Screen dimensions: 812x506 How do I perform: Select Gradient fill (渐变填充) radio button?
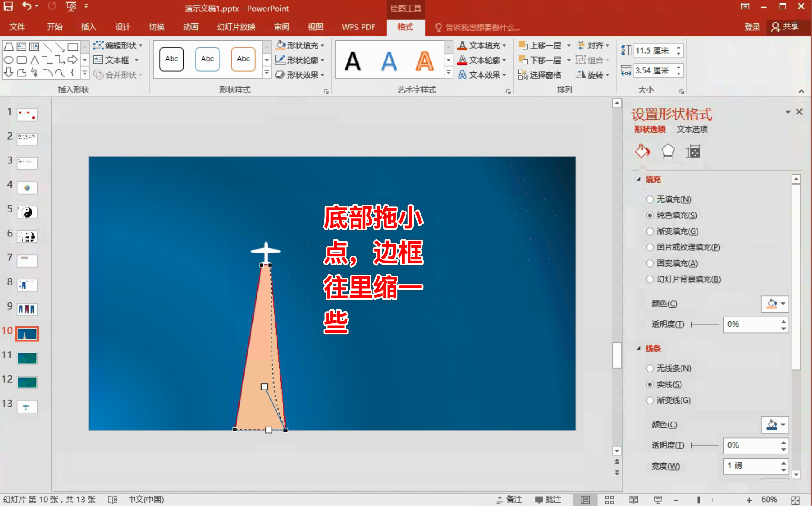point(650,231)
